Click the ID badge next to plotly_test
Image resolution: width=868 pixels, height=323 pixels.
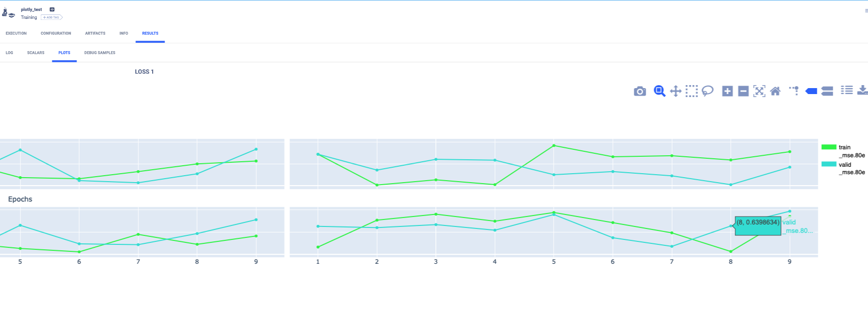pos(51,9)
